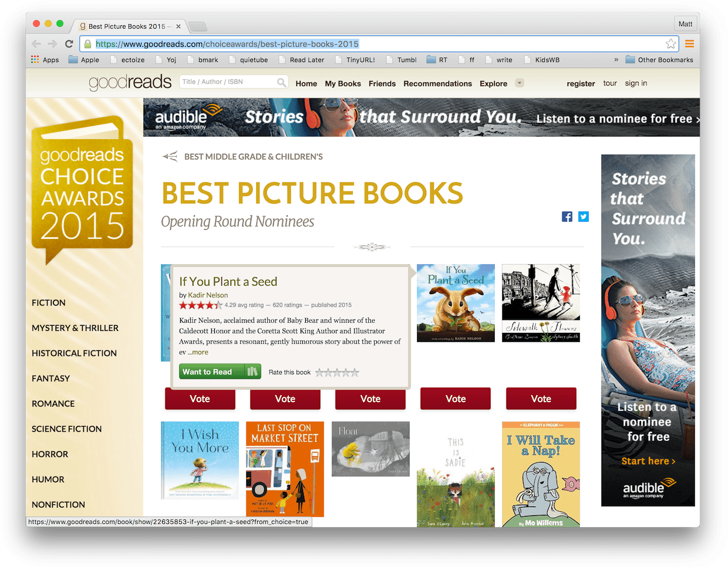Open Chrome hamburger menu
This screenshot has height=567, width=728.
[689, 44]
